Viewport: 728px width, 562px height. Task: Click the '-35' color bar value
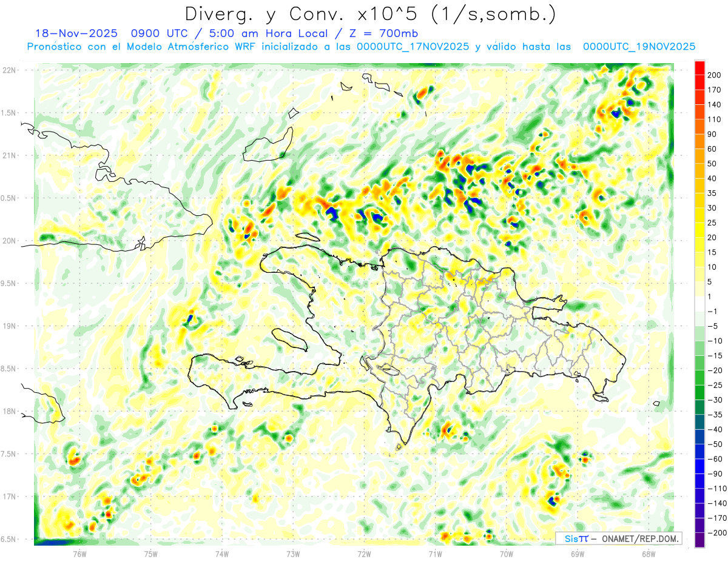click(715, 415)
